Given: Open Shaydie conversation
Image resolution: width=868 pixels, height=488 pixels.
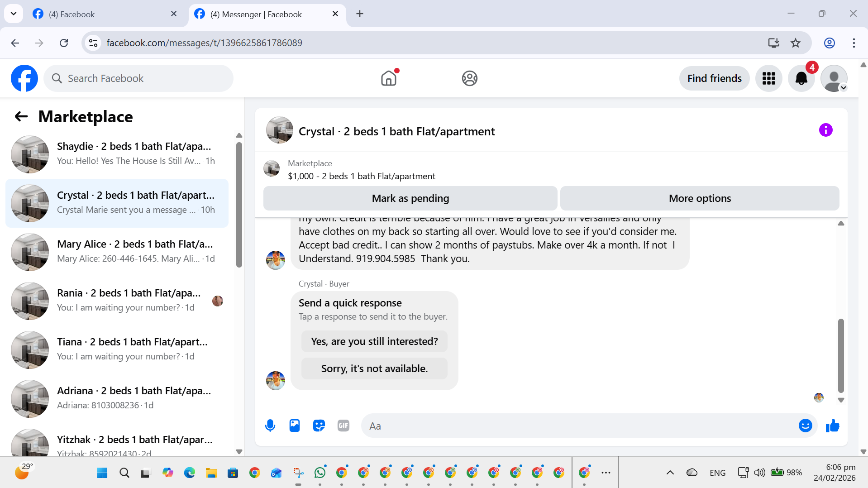Looking at the screenshot, I should pyautogui.click(x=117, y=154).
